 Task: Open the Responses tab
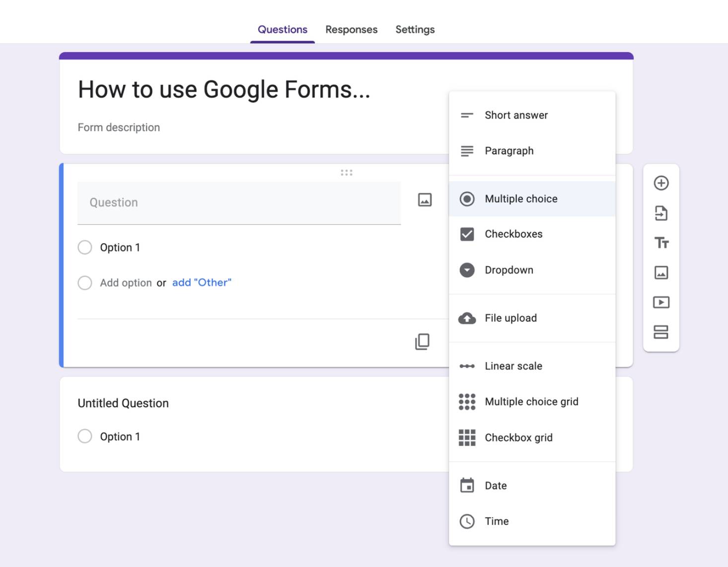[351, 30]
